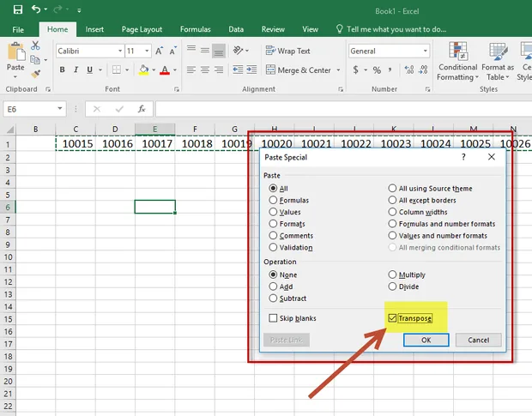Select the Values radio button

coord(273,212)
